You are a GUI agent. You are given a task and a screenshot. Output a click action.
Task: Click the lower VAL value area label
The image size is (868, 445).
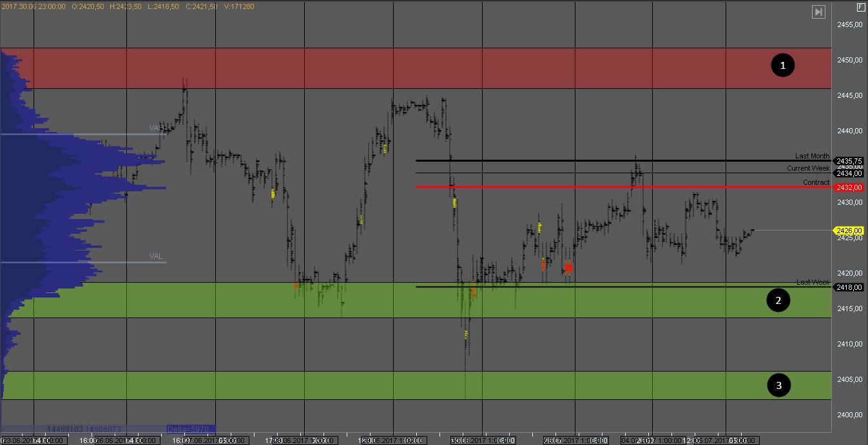pyautogui.click(x=156, y=256)
